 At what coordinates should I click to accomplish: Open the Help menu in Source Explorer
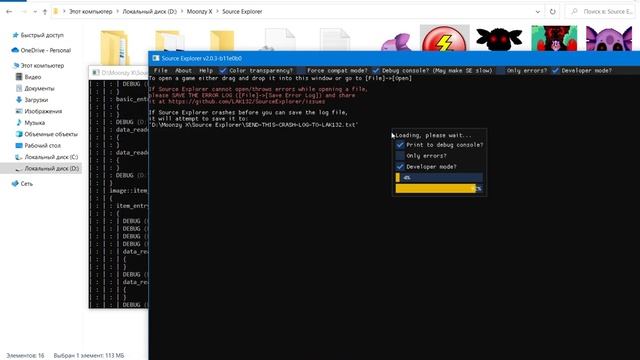click(x=206, y=71)
